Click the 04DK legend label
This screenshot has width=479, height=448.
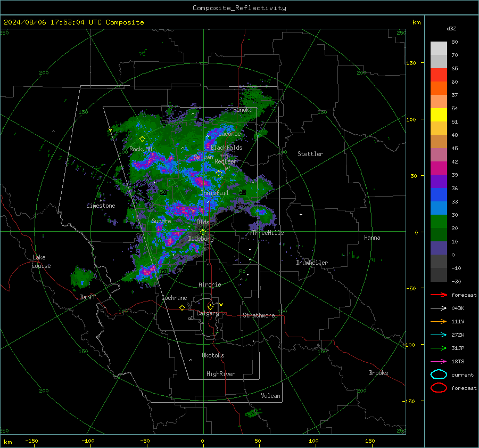click(458, 308)
